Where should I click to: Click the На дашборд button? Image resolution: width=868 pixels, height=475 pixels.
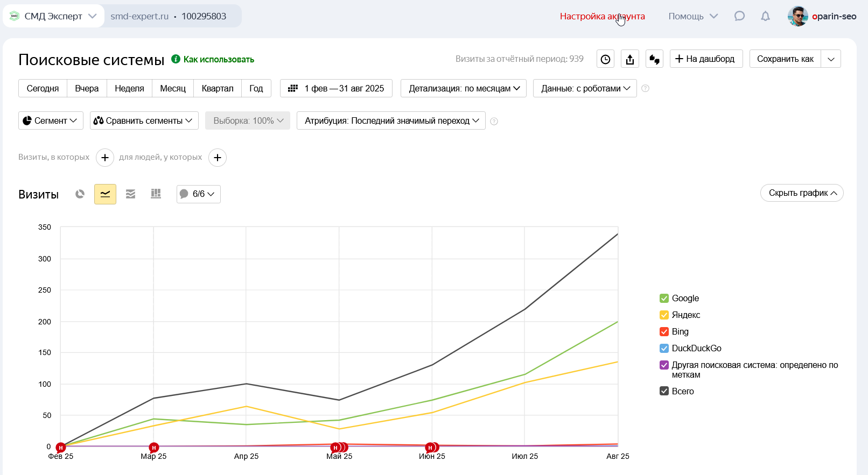pyautogui.click(x=706, y=59)
